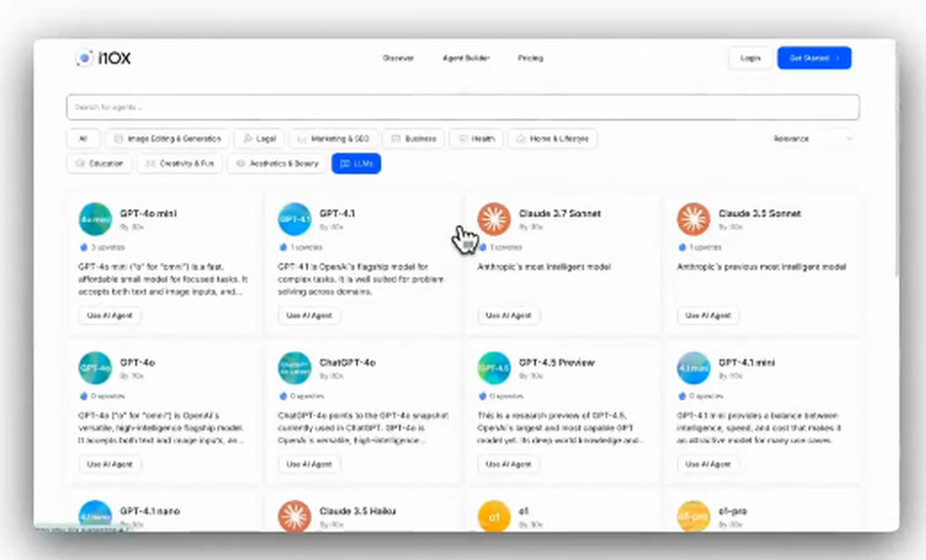Filter by Aesthetics & Beauty category
This screenshot has width=926, height=560.
point(277,164)
